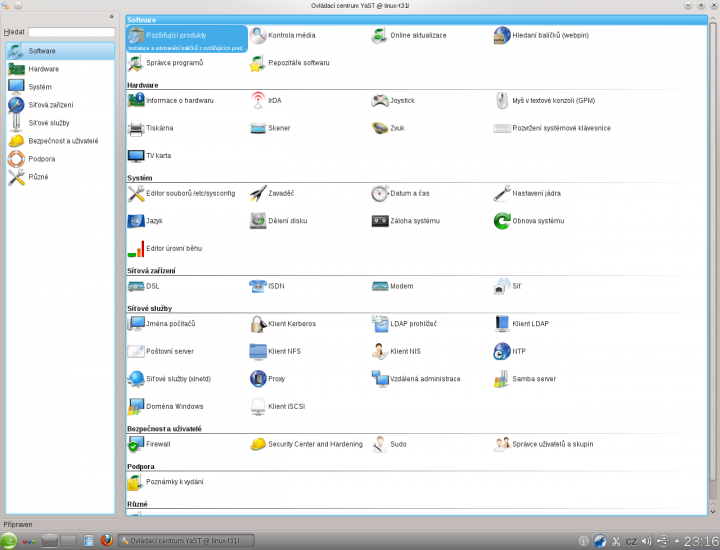Open Nastavení jádra module
The image size is (720, 550).
coord(527,193)
